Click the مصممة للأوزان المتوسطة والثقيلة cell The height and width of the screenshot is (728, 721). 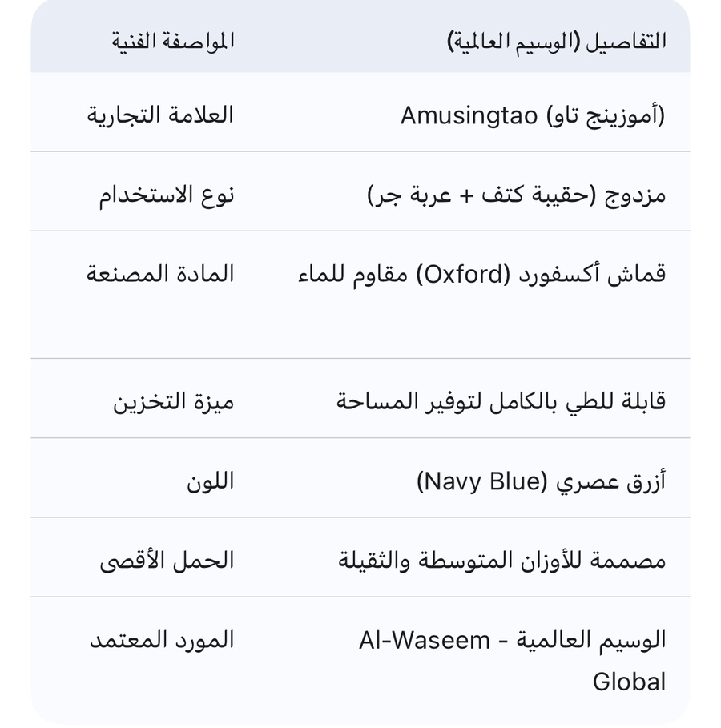point(501,561)
